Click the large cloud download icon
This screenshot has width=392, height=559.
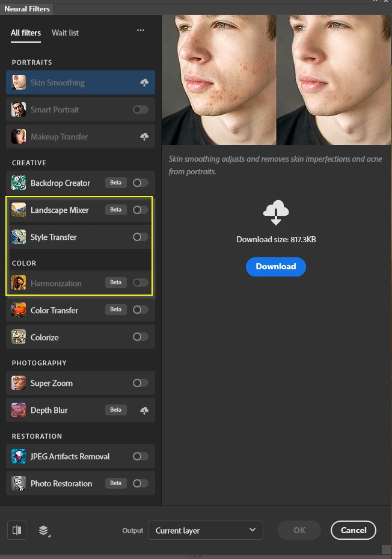tap(276, 212)
